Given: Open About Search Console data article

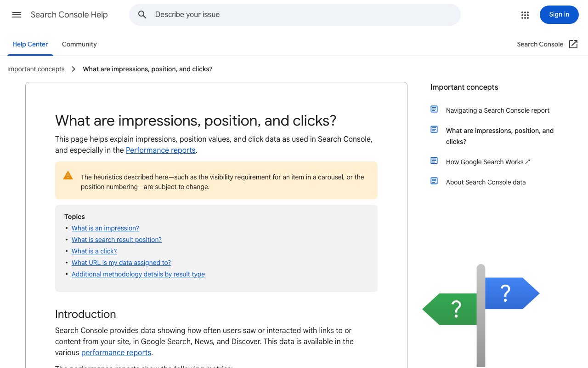Looking at the screenshot, I should point(486,182).
